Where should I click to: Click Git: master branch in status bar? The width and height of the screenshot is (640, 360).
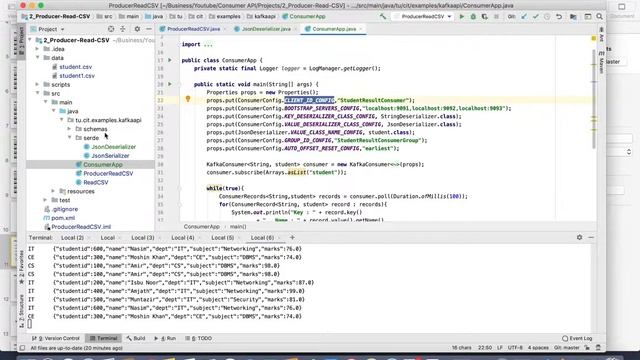coord(567,348)
